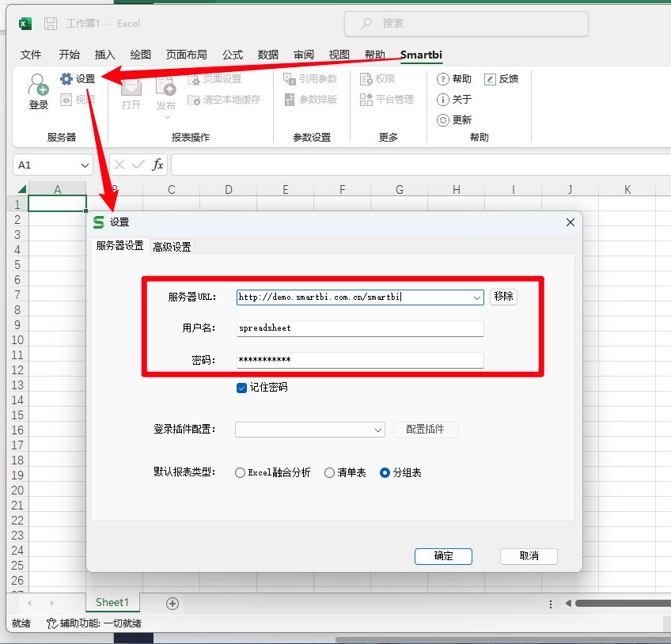Select the 清单表 report type option

[329, 472]
